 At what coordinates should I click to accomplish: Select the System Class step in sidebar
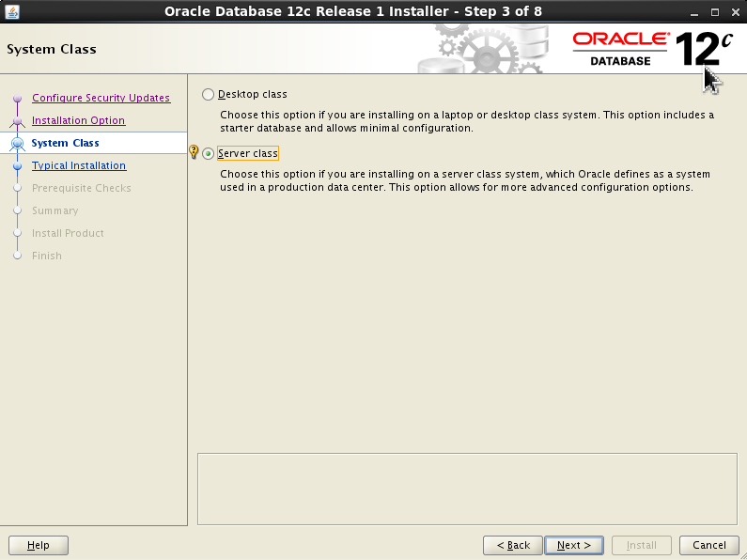(65, 143)
